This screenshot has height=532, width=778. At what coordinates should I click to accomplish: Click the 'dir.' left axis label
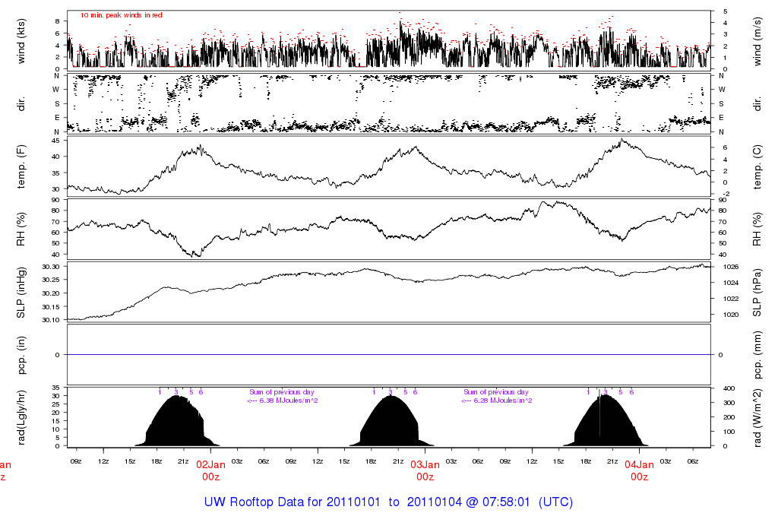21,103
